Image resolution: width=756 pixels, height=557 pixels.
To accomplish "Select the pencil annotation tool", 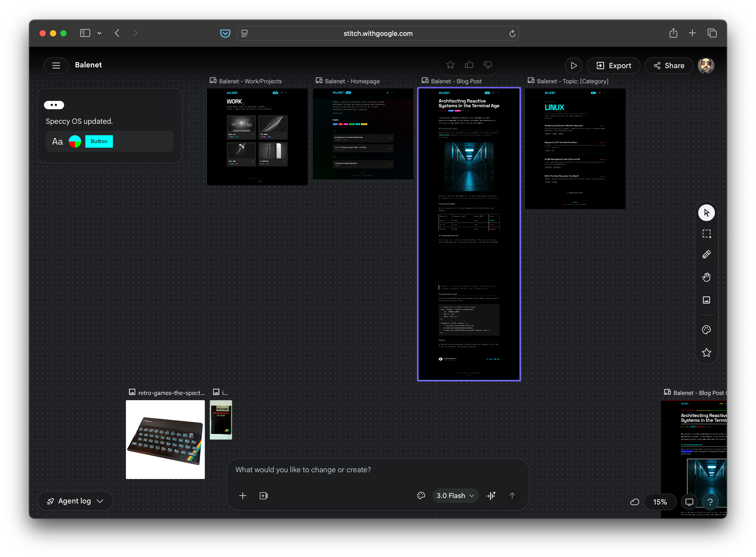I will coord(707,254).
